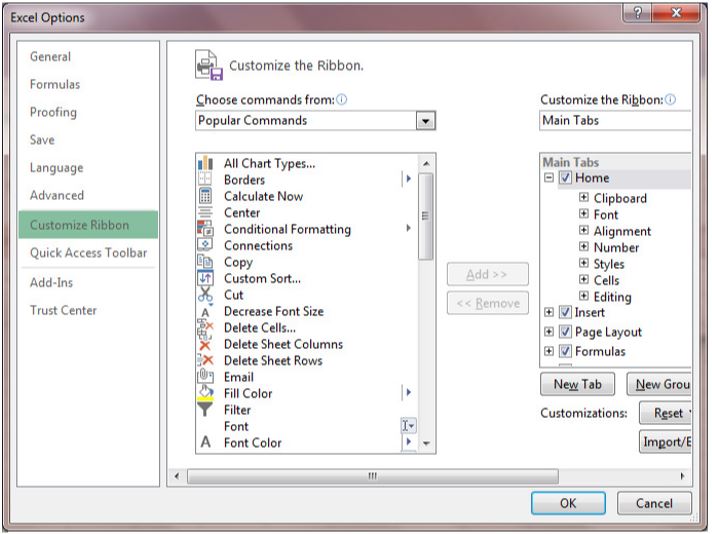The width and height of the screenshot is (712, 534).
Task: Click the Fill Color paint bucket icon
Action: 205,392
